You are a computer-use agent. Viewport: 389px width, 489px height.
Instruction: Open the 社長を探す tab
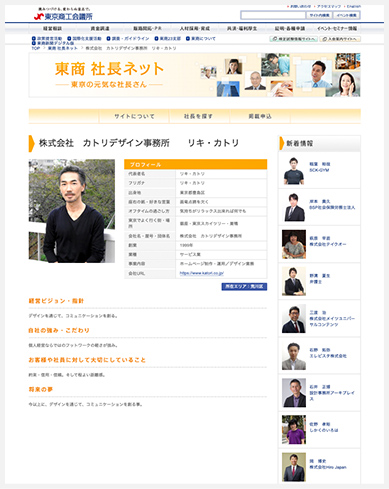198,116
